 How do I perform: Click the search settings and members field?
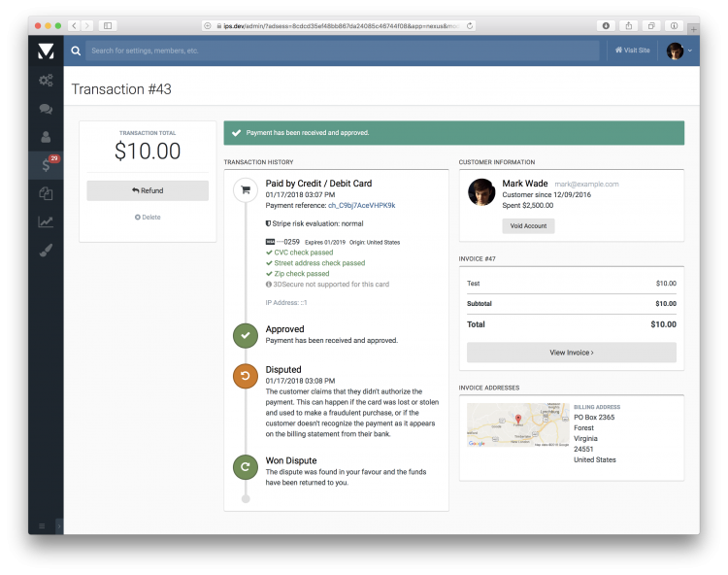click(342, 51)
